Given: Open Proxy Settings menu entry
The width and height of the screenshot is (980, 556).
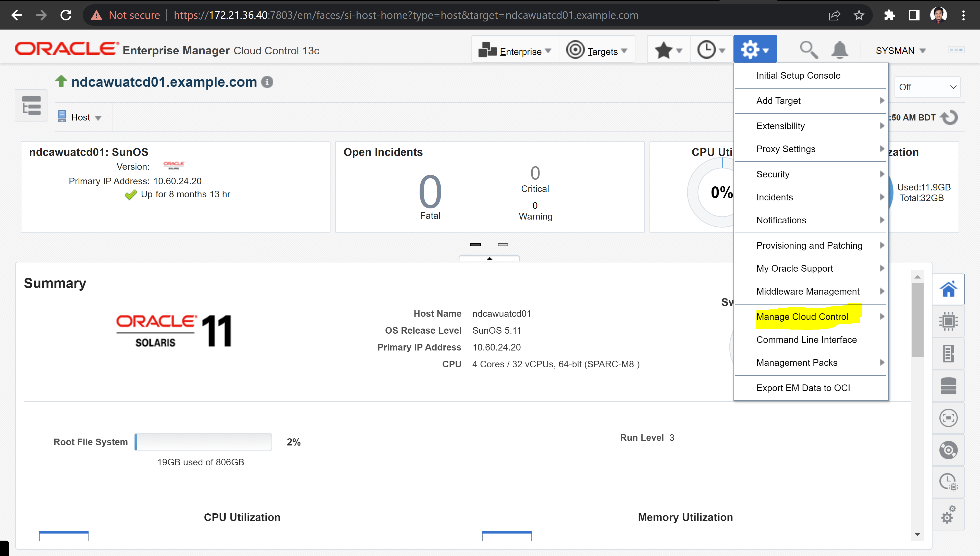Looking at the screenshot, I should pos(811,149).
